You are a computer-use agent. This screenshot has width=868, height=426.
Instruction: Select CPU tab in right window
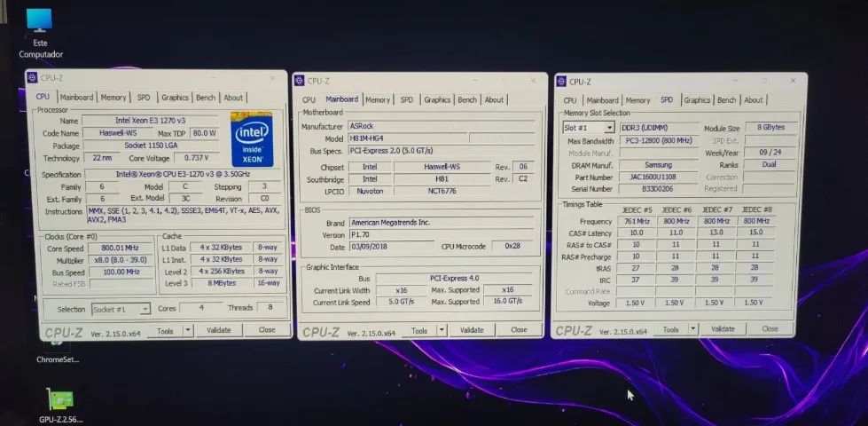[x=570, y=100]
